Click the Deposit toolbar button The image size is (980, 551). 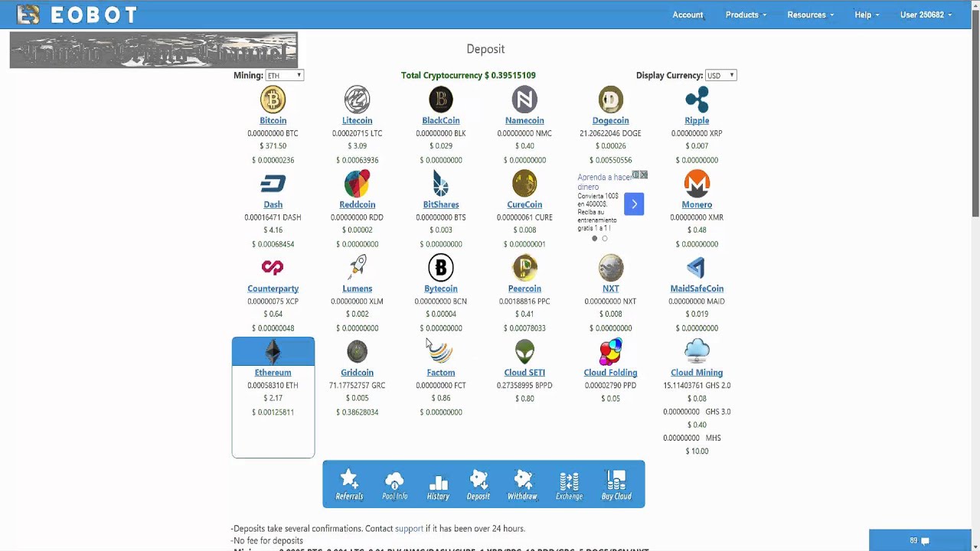[479, 485]
